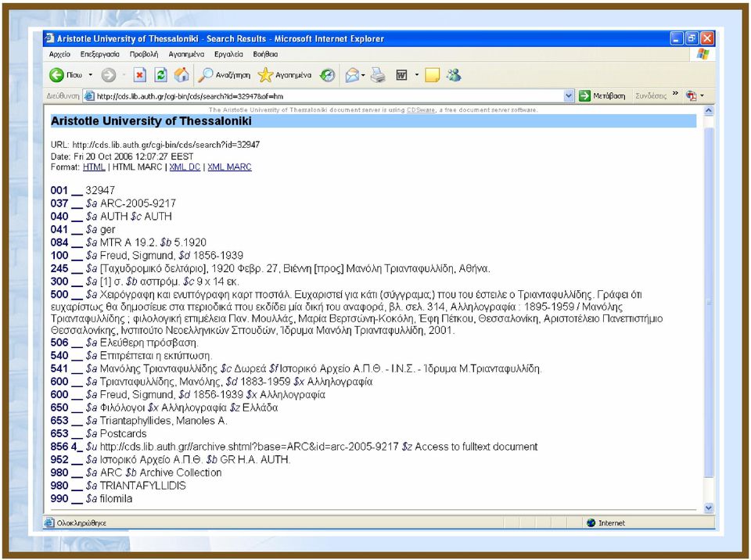This screenshot has height=560, width=751.
Task: Refresh the page using the toolbar icon
Action: (160, 75)
